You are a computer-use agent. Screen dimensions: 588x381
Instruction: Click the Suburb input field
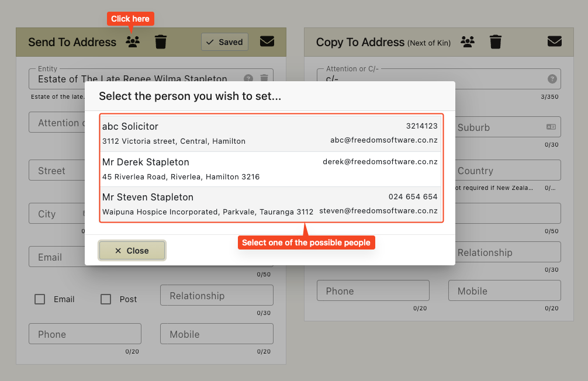[x=508, y=127]
